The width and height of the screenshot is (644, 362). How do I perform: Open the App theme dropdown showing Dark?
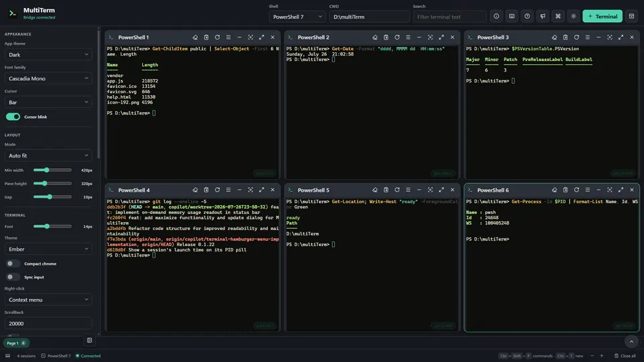pyautogui.click(x=48, y=54)
